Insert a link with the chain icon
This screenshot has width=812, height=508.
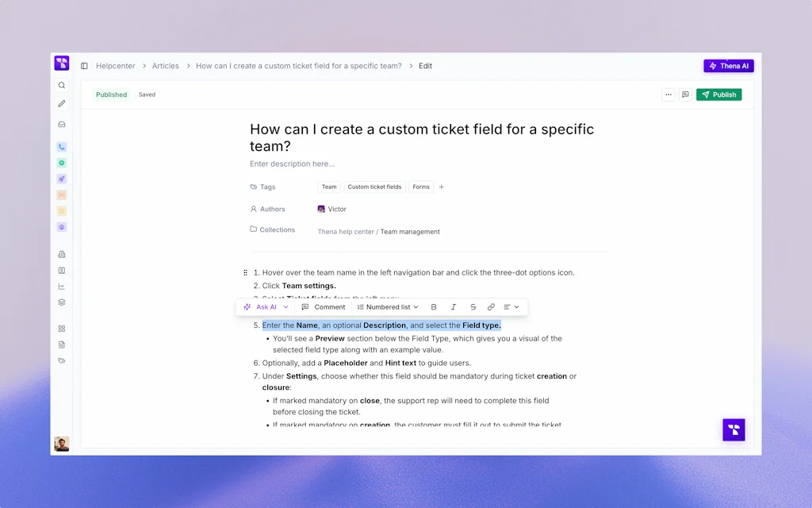491,306
